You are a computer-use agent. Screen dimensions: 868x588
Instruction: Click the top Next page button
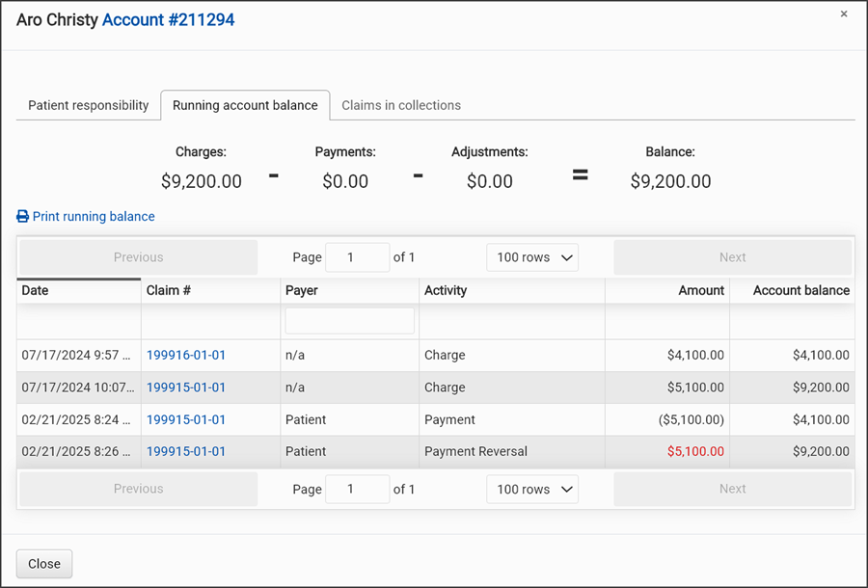[732, 257]
